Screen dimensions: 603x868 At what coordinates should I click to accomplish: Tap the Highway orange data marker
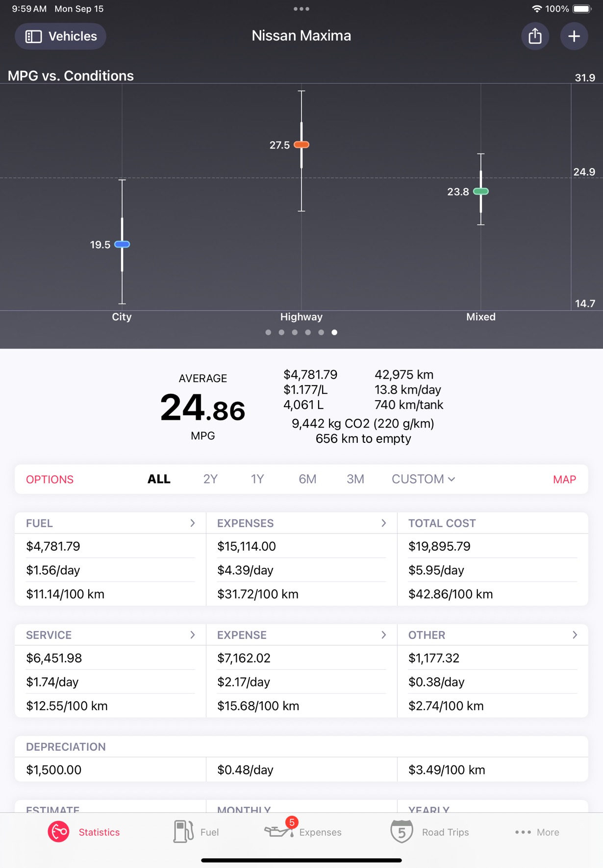(301, 145)
